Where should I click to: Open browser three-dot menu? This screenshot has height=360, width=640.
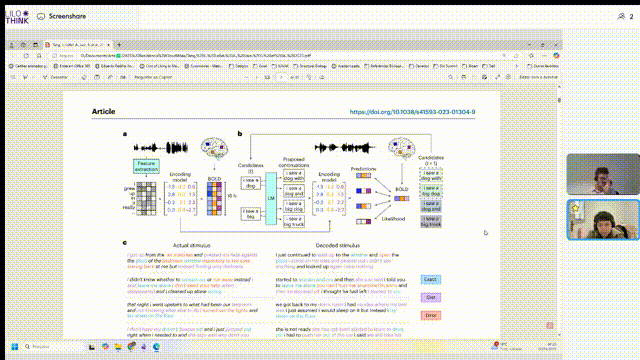pyautogui.click(x=544, y=56)
